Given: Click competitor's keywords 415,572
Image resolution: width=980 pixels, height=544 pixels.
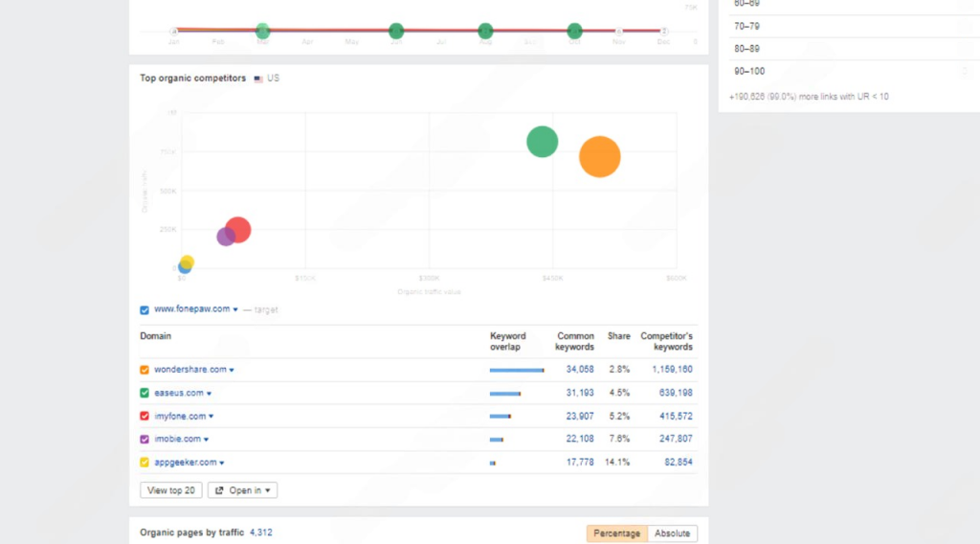Looking at the screenshot, I should pos(676,416).
